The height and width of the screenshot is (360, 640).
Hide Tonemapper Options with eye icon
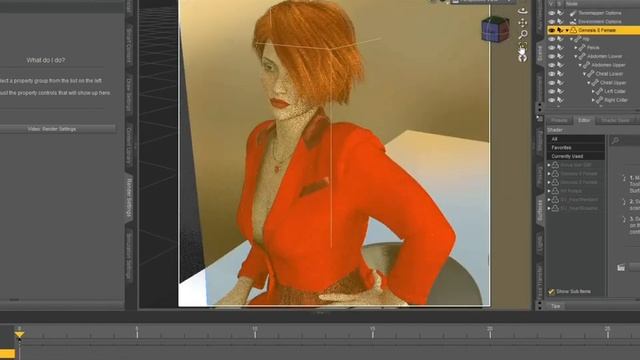[551, 13]
